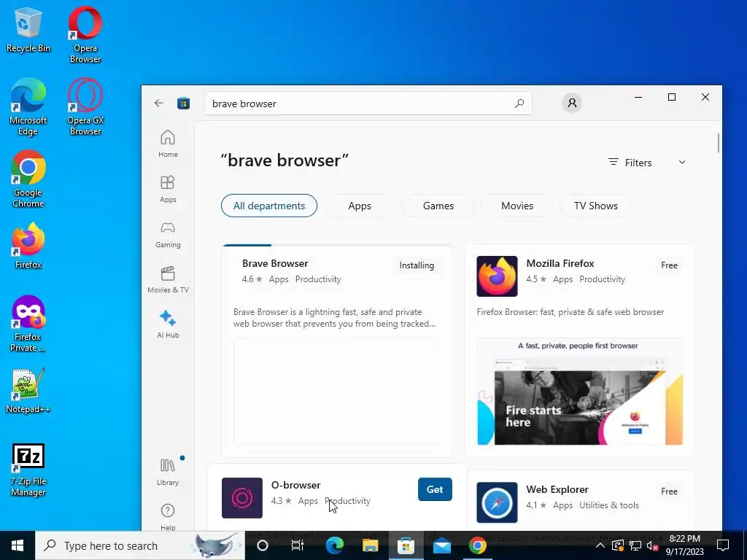Launch Chrome from the taskbar

point(477,545)
